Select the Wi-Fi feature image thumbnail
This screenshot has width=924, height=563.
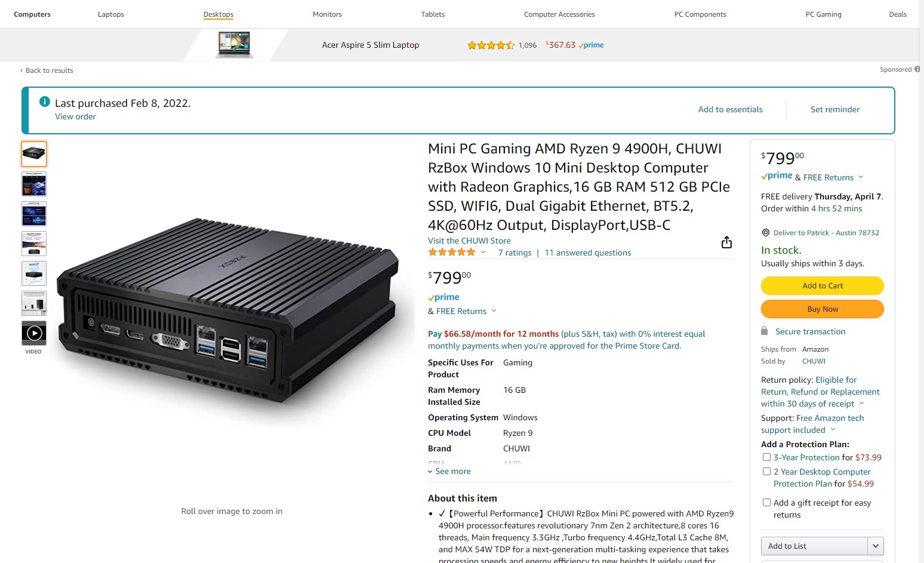pyautogui.click(x=34, y=273)
